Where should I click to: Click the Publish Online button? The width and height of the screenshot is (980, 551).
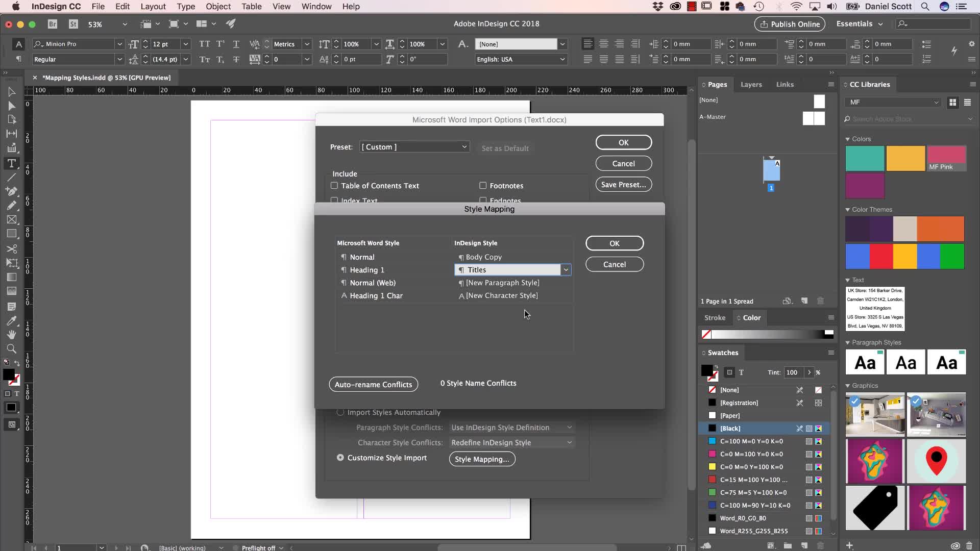pyautogui.click(x=790, y=24)
